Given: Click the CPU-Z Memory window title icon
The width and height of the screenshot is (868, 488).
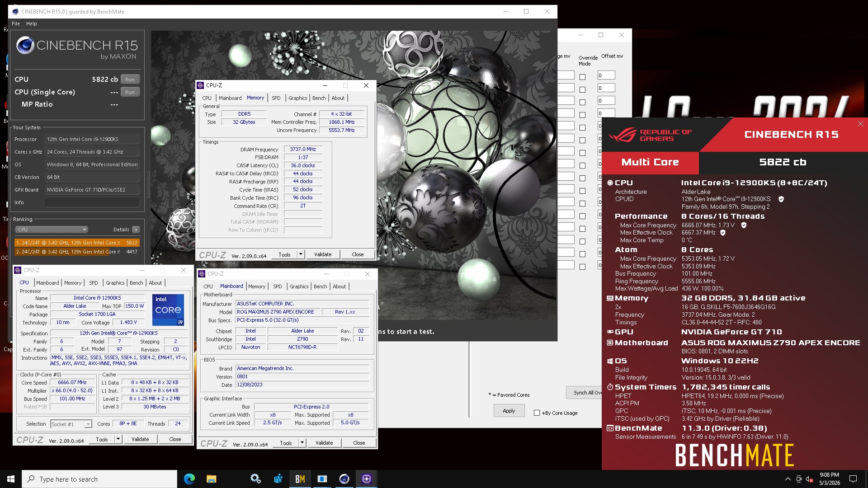Looking at the screenshot, I should point(200,85).
